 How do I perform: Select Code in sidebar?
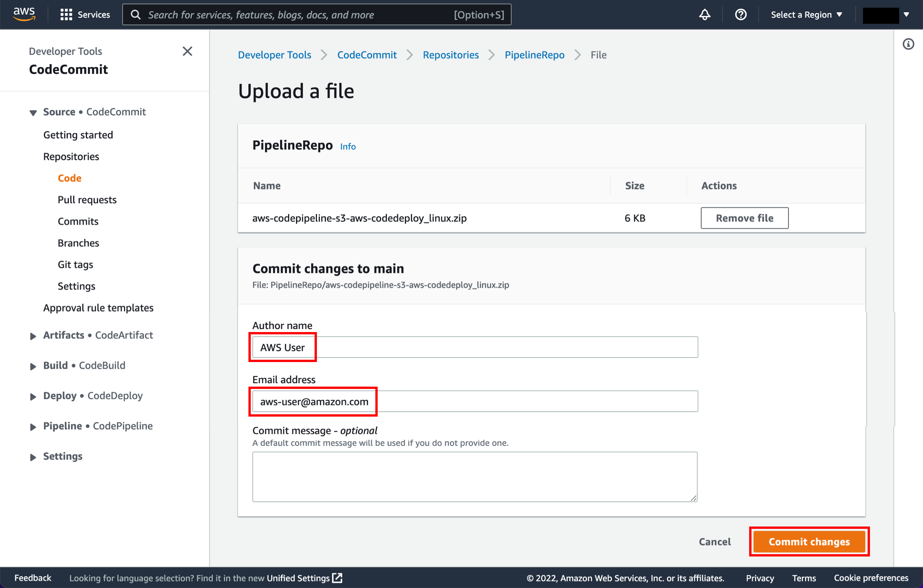[70, 178]
